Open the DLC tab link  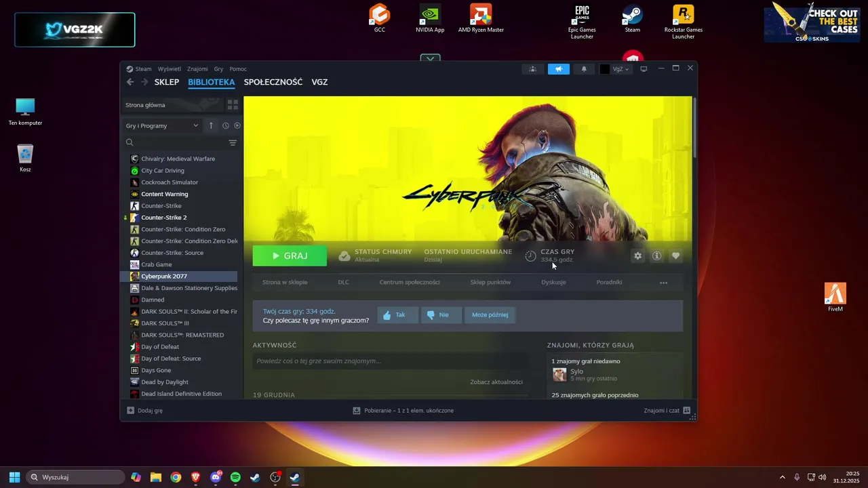[x=344, y=282]
